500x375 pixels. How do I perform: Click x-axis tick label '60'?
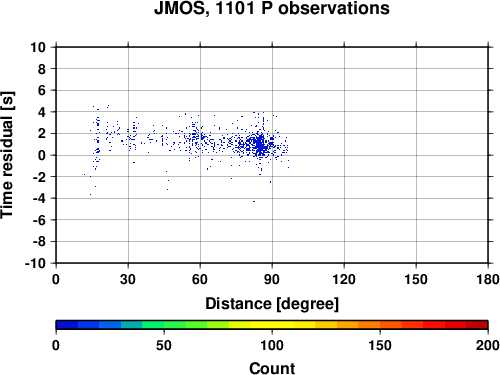200,279
